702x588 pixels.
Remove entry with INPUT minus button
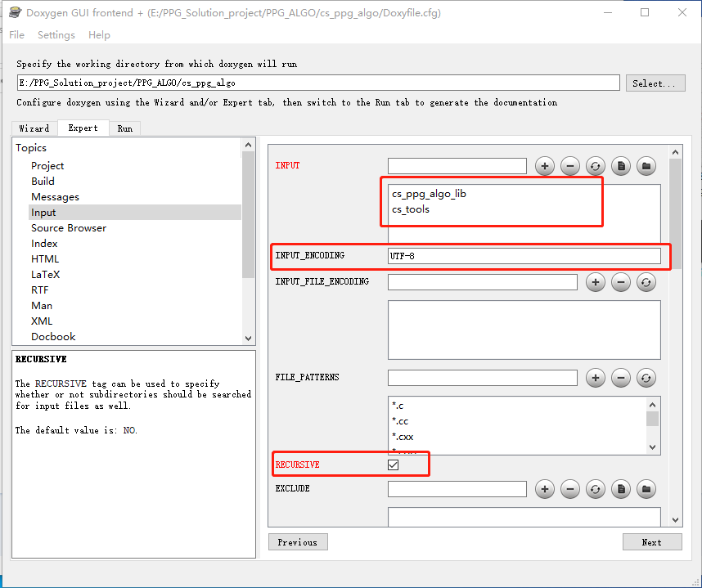point(570,166)
